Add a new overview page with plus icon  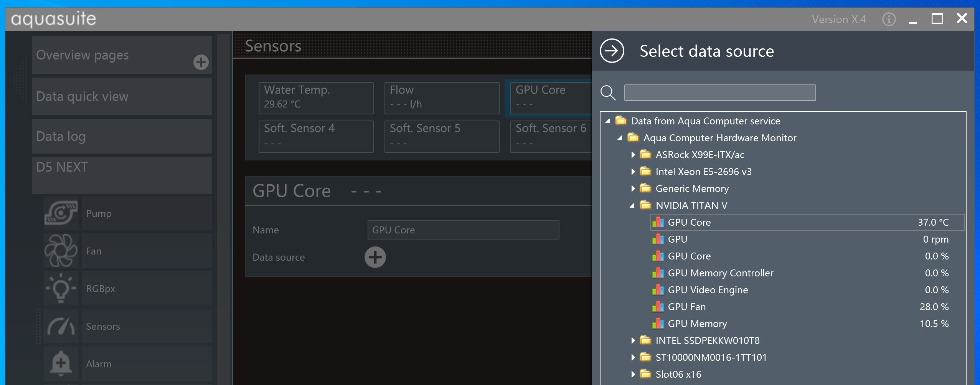coord(201,62)
